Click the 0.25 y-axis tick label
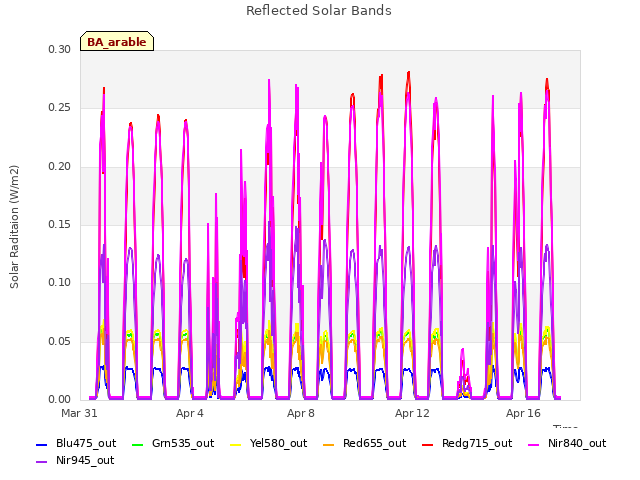 click(60, 108)
